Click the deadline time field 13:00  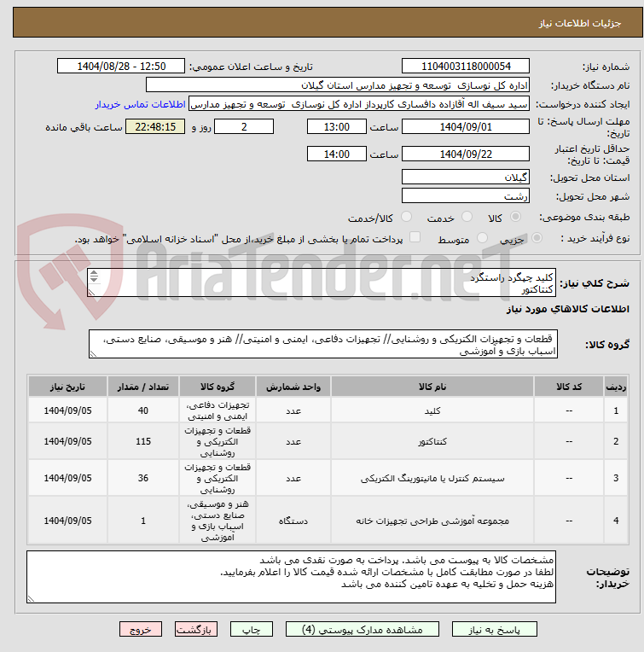(337, 126)
